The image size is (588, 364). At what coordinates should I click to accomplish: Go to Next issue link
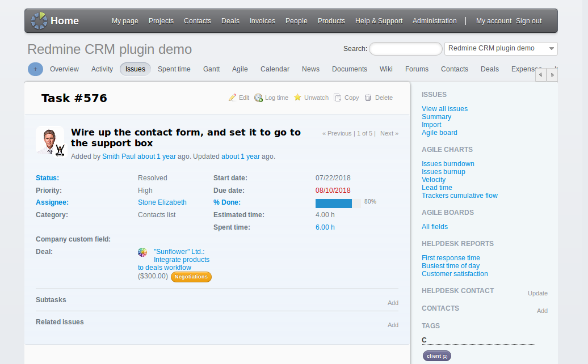pos(389,133)
